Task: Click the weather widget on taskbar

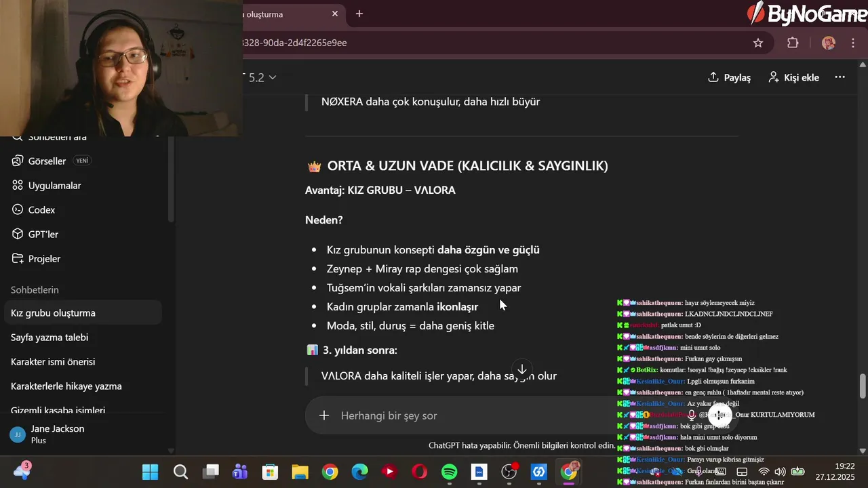Action: pyautogui.click(x=22, y=471)
